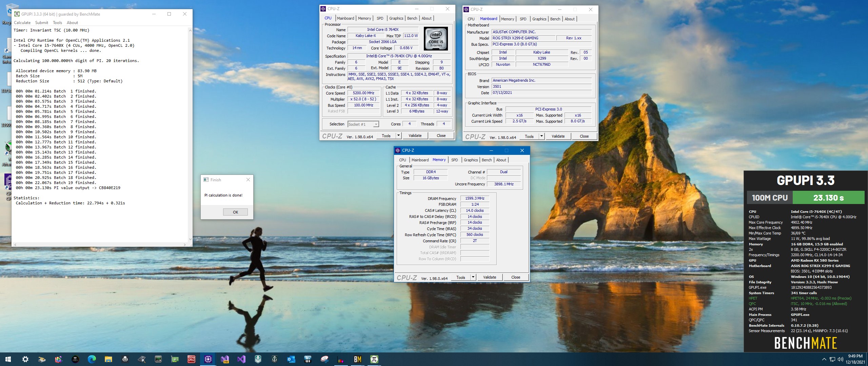Image resolution: width=868 pixels, height=366 pixels.
Task: Click OK in the Finish dialog
Action: (235, 212)
